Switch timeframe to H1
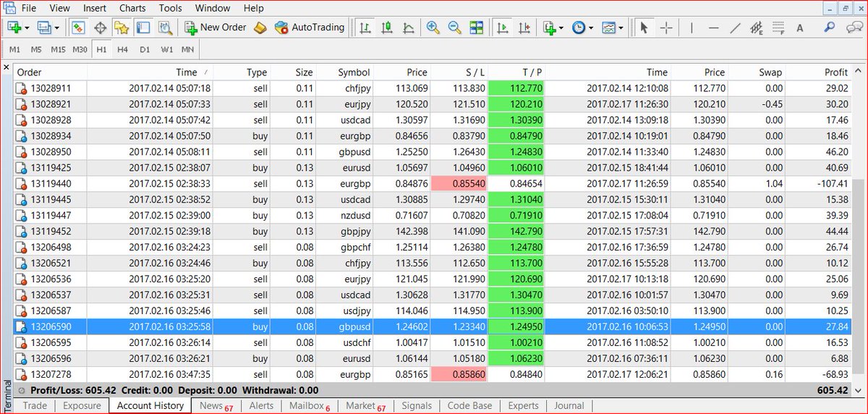The height and width of the screenshot is (414, 868). tap(101, 49)
